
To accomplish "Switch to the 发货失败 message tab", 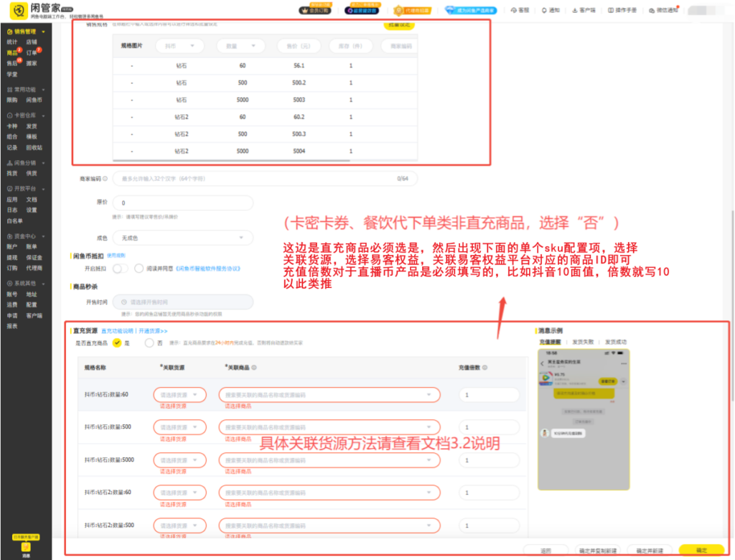I will coord(583,342).
